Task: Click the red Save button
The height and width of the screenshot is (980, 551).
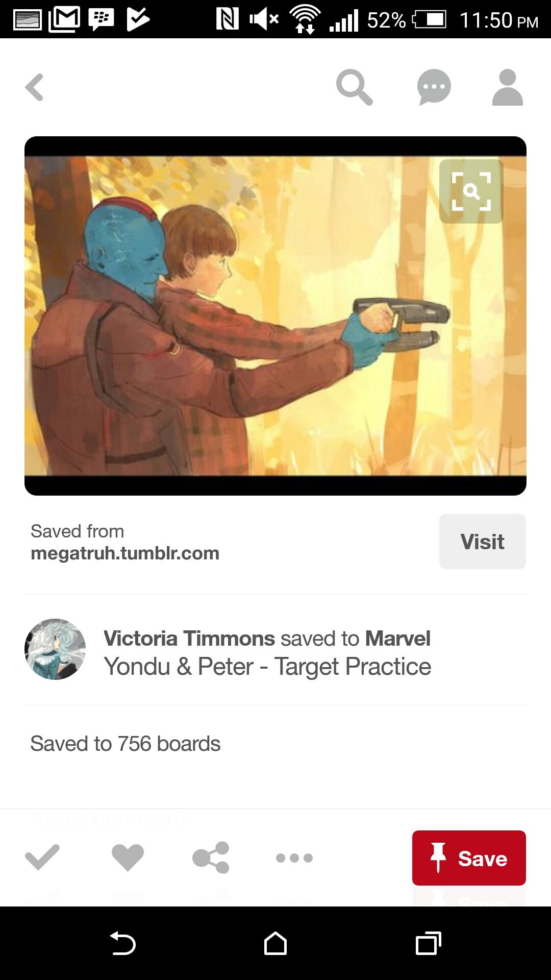Action: 469,858
